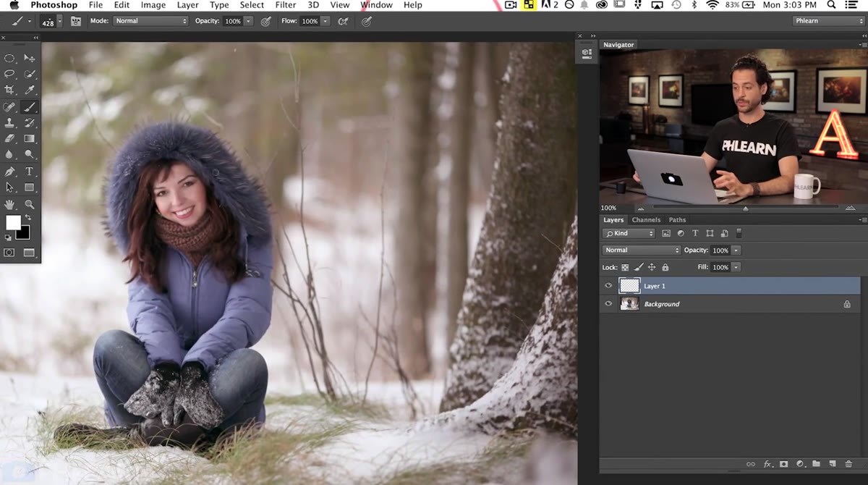Select the Clone Stamp tool
Image resolution: width=868 pixels, height=485 pixels.
[x=10, y=122]
